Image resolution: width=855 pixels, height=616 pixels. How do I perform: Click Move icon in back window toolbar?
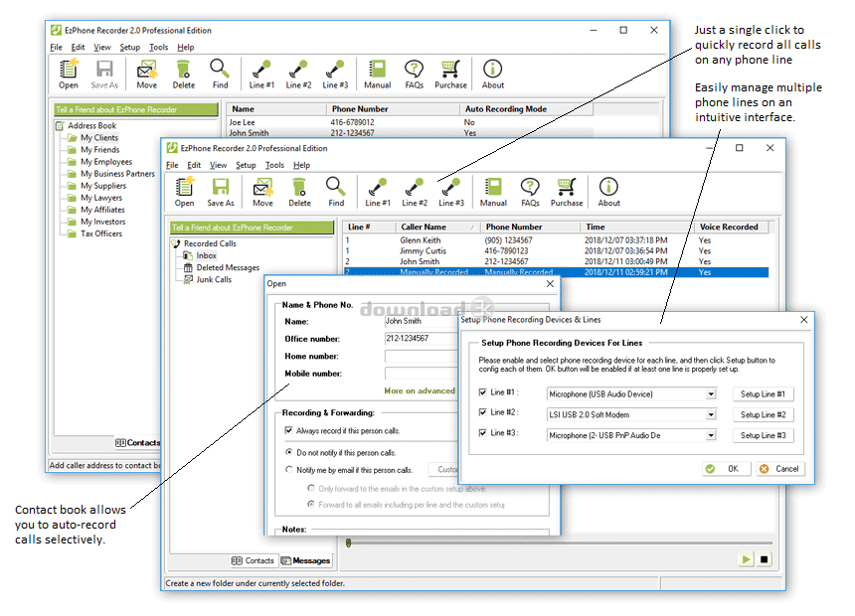(x=147, y=75)
